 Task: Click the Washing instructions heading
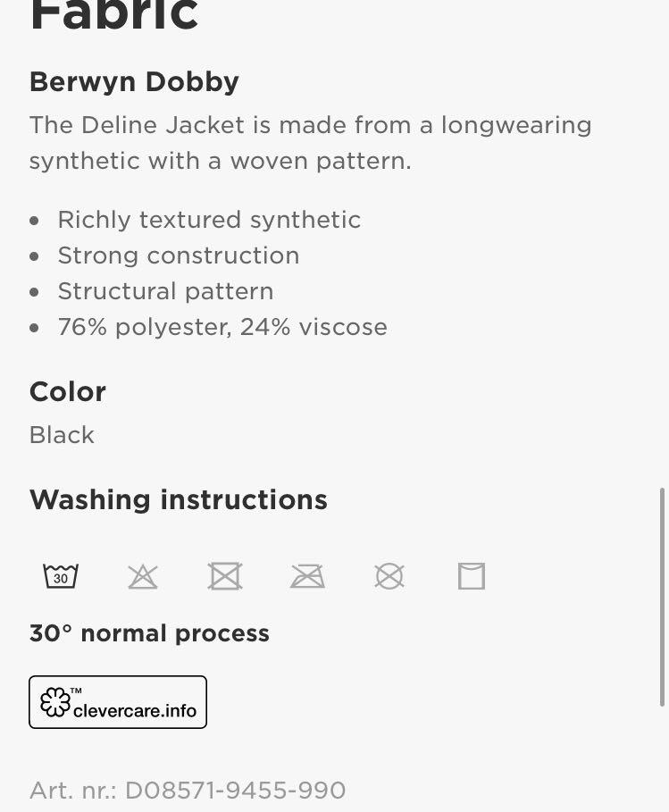(x=179, y=500)
